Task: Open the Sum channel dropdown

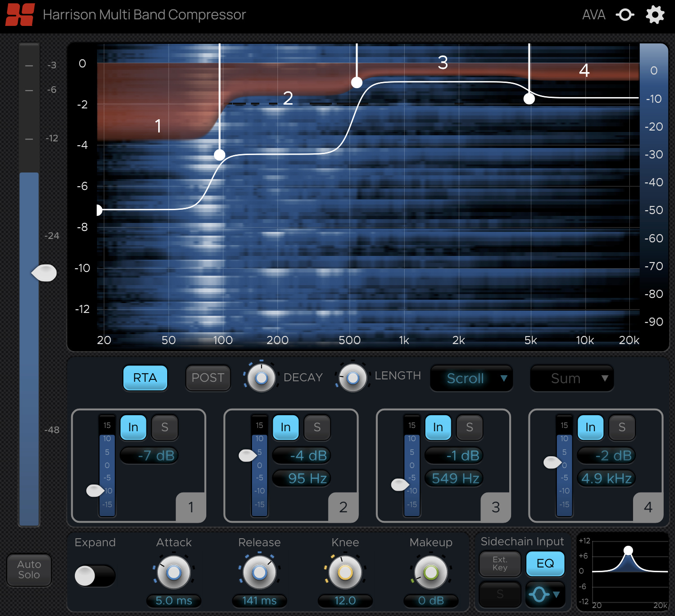Action: tap(572, 378)
